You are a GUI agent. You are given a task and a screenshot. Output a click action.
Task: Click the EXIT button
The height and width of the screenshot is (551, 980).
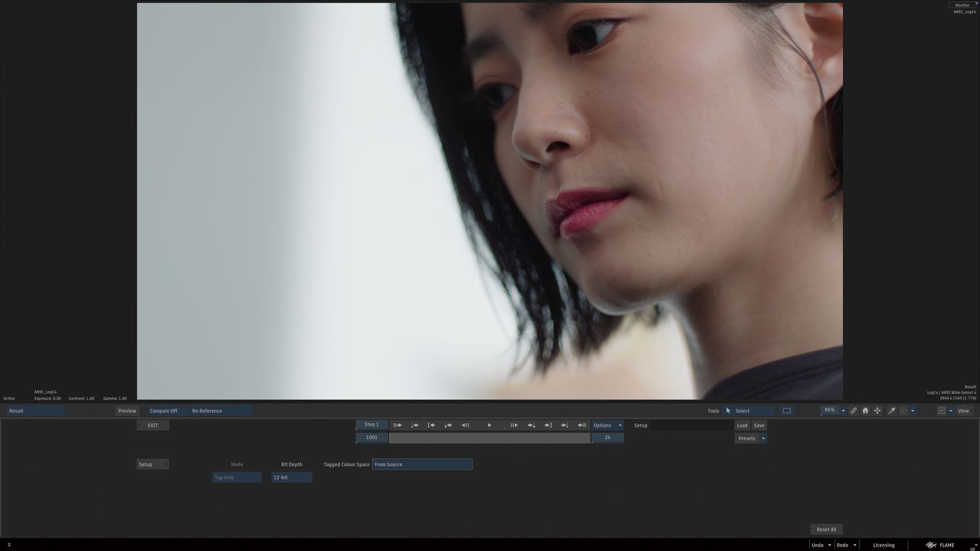tap(152, 425)
